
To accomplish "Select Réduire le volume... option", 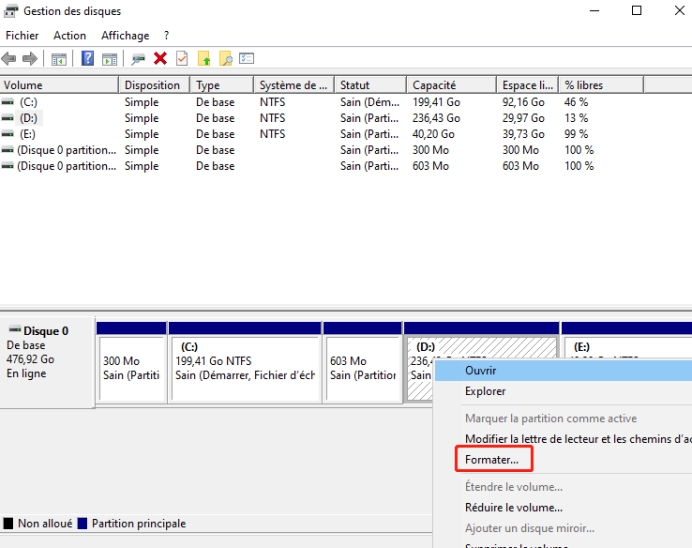I will (x=513, y=508).
